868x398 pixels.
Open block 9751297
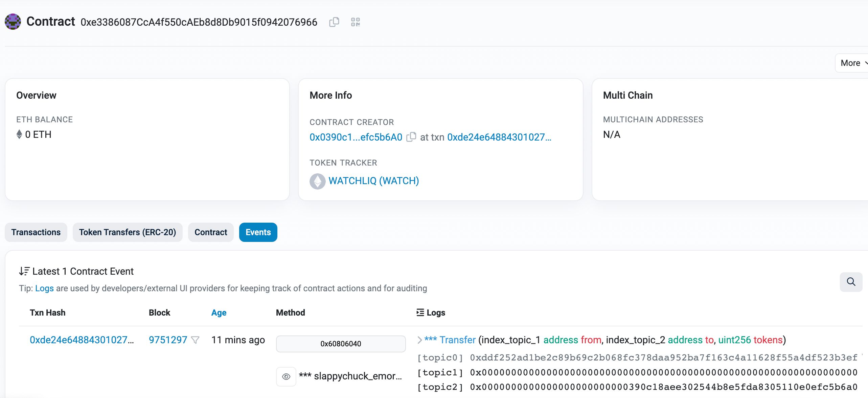(168, 340)
